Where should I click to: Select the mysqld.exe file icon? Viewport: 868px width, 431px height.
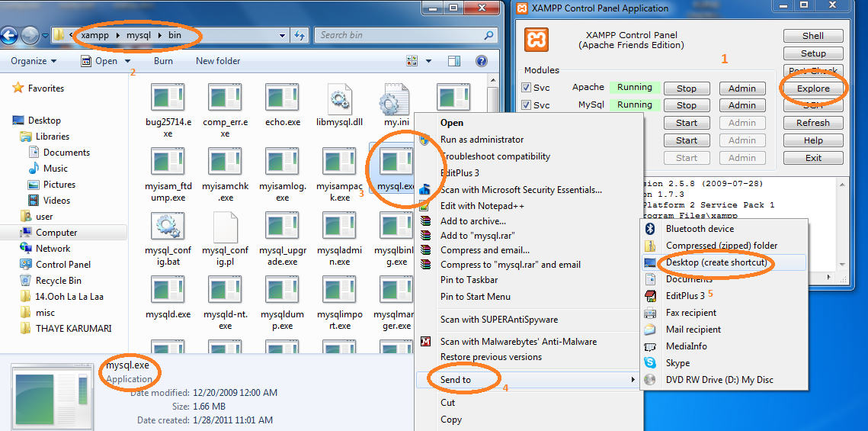coord(168,291)
